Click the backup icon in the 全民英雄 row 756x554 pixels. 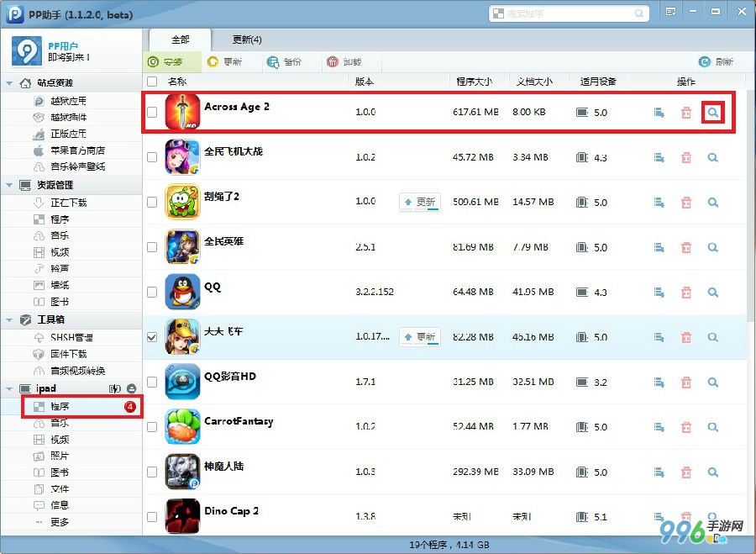pos(659,247)
